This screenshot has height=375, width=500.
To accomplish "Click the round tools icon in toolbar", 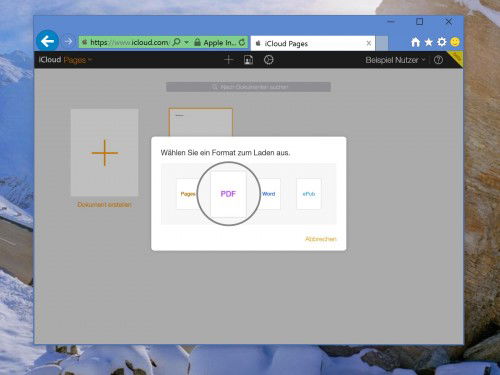I will [269, 60].
